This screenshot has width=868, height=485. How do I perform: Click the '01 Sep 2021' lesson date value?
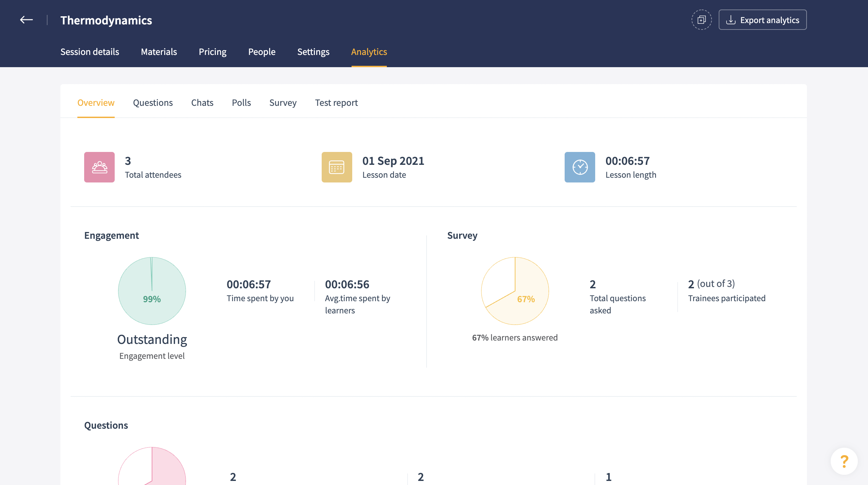(393, 161)
